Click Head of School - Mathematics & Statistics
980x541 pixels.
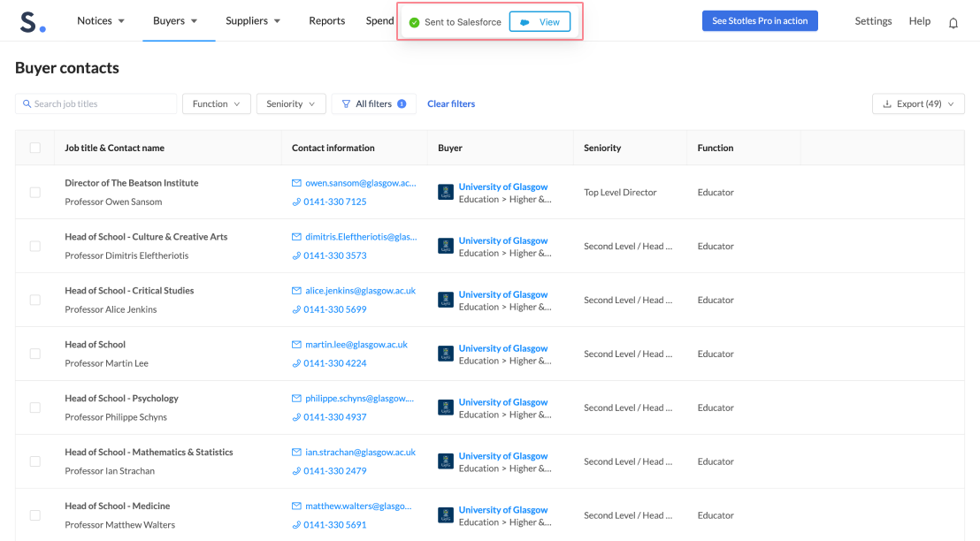[x=149, y=453]
